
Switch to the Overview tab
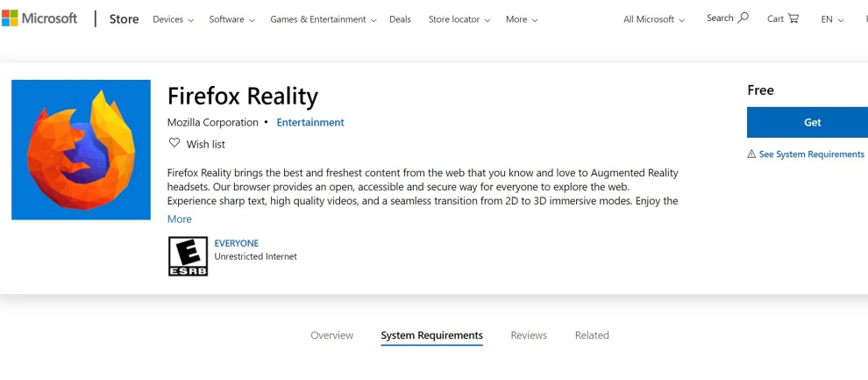331,335
